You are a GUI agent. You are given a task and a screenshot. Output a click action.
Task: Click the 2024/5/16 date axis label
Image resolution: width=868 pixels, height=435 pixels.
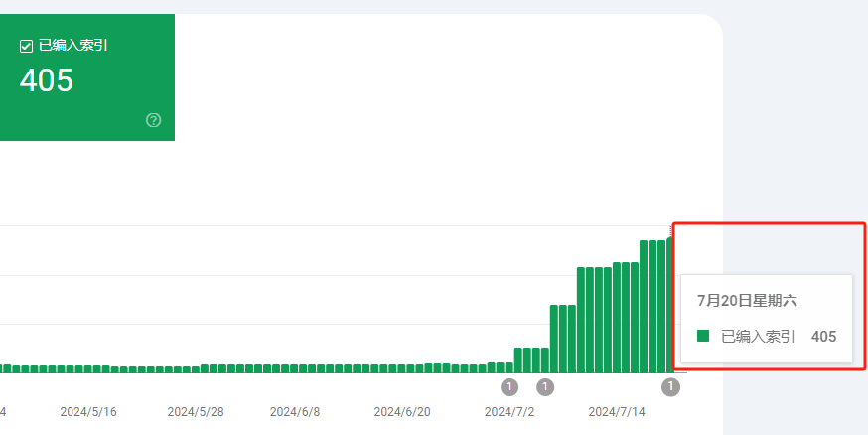[x=88, y=411]
